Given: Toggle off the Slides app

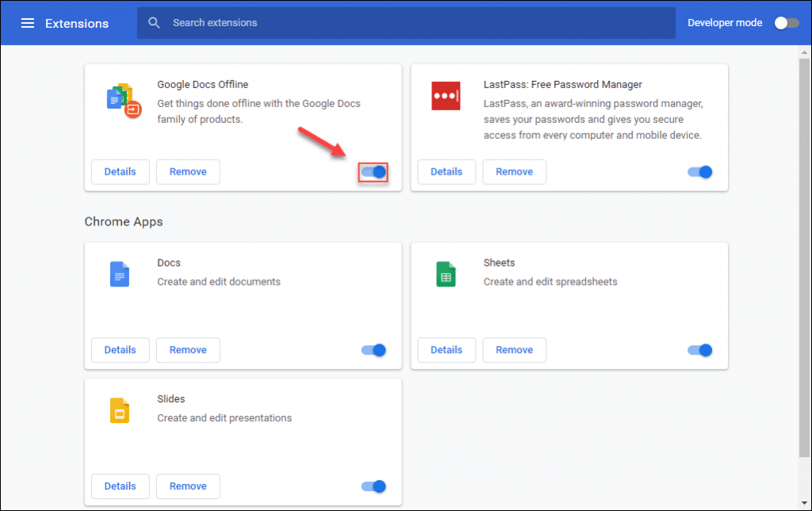Looking at the screenshot, I should click(373, 486).
